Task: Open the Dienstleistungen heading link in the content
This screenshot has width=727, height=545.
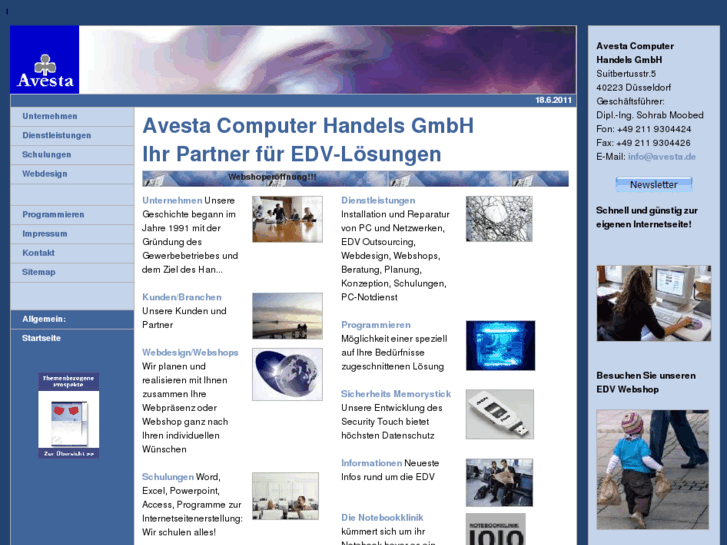Action: tap(378, 200)
